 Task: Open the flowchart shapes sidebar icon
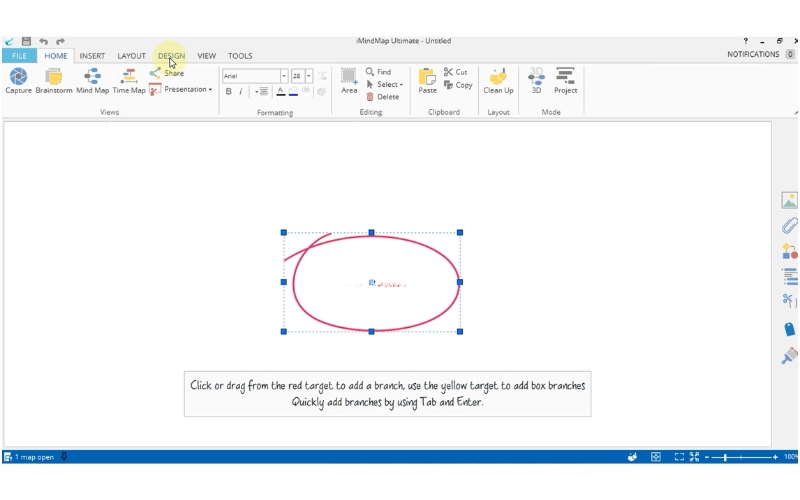pyautogui.click(x=789, y=252)
